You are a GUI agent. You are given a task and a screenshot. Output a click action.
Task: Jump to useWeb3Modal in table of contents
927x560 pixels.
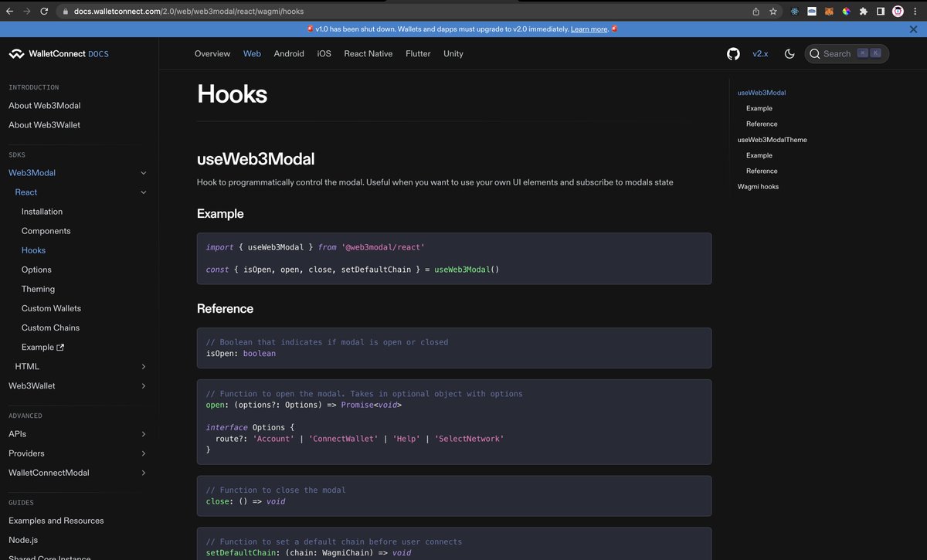click(x=762, y=93)
